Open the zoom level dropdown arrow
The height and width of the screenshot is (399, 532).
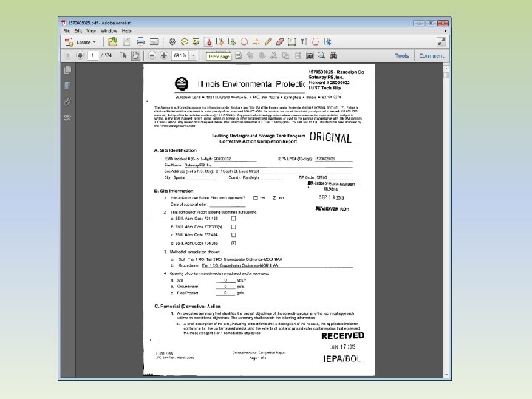tap(193, 55)
